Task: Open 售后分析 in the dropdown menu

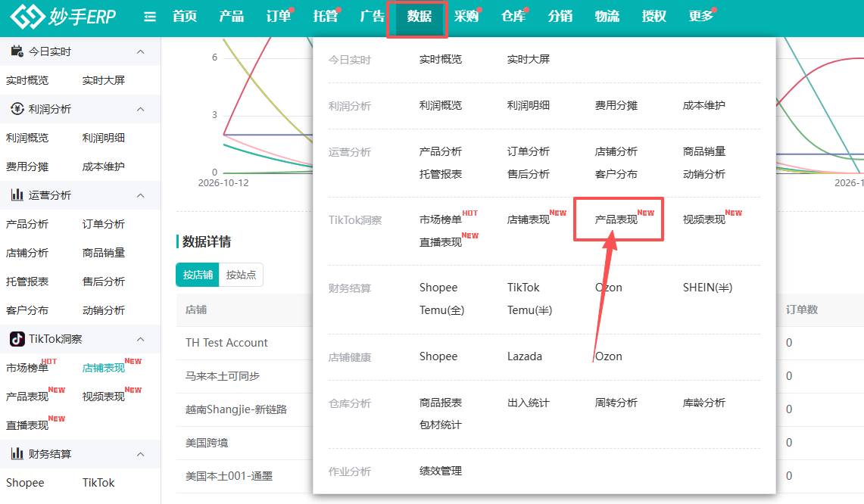Action: [528, 174]
